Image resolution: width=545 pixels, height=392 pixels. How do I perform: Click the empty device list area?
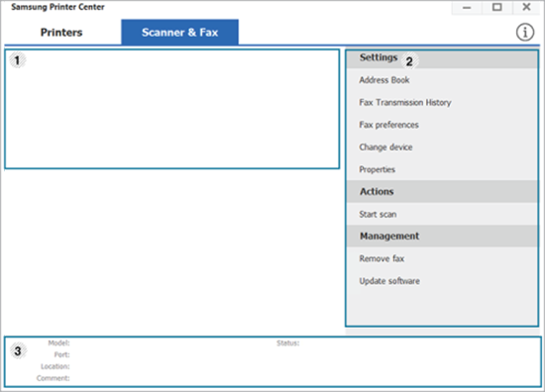172,109
